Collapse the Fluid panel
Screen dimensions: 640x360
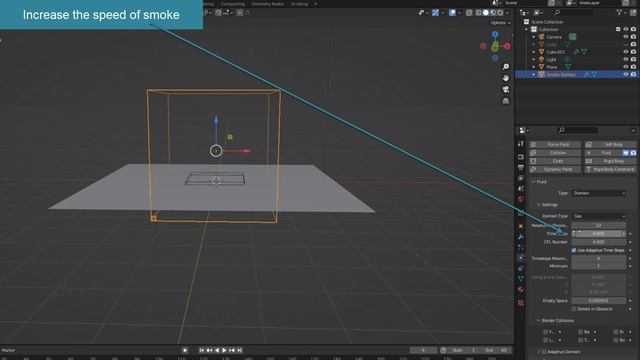pos(533,182)
